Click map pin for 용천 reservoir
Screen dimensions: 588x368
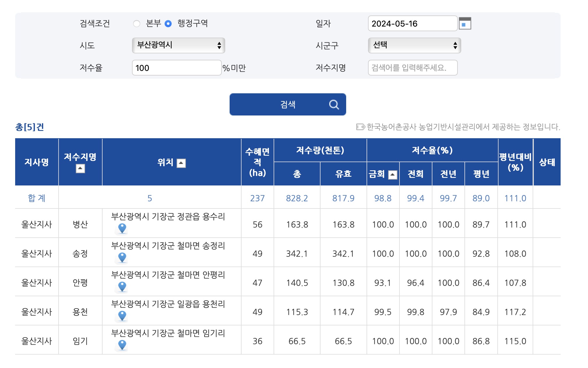122,316
